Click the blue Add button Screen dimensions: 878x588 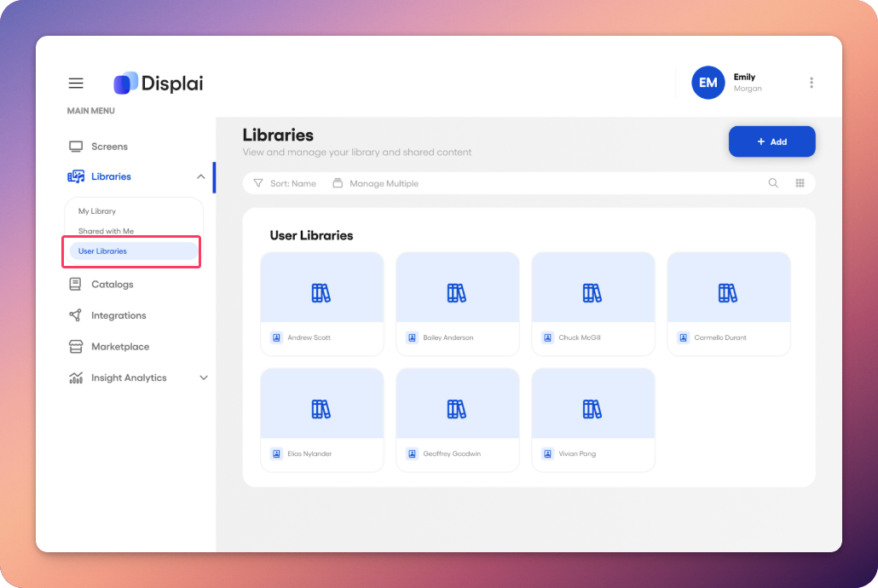point(771,141)
